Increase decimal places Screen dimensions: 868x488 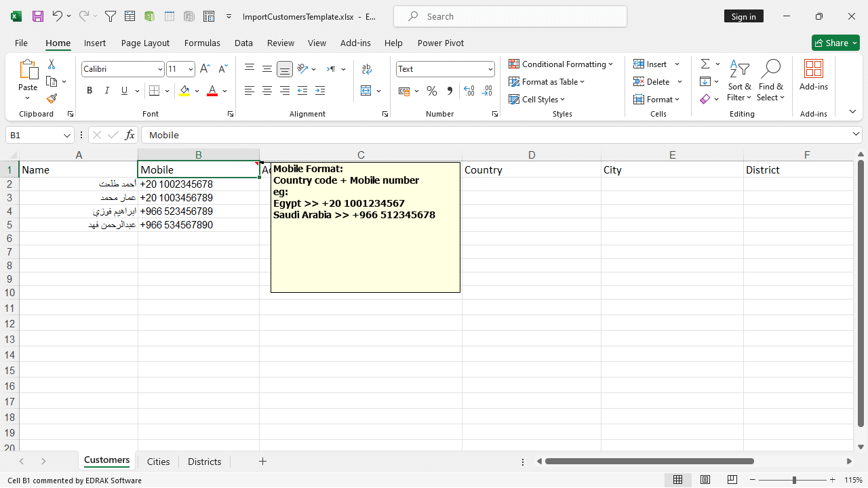point(469,91)
